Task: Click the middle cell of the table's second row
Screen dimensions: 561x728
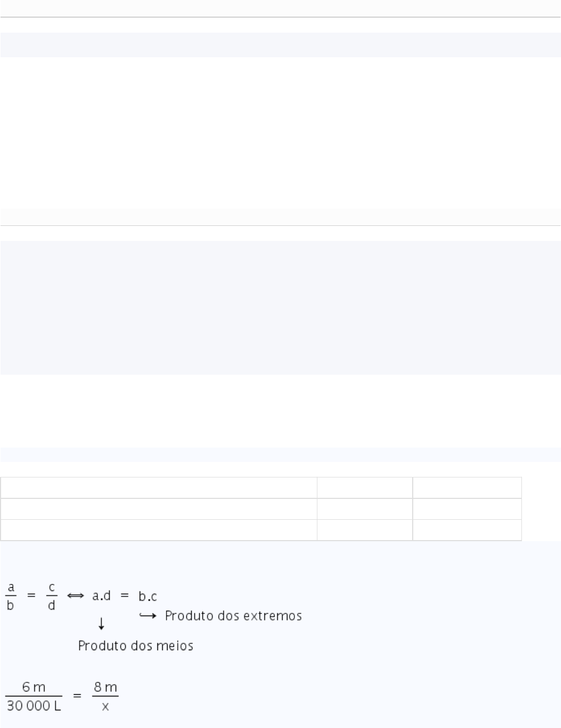Action: tap(365, 509)
